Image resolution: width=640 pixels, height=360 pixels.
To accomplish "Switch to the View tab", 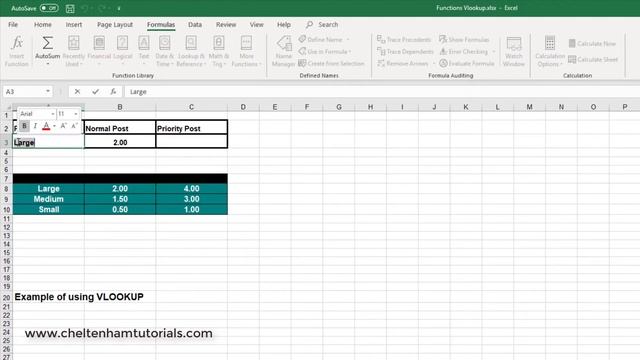I will [x=256, y=24].
